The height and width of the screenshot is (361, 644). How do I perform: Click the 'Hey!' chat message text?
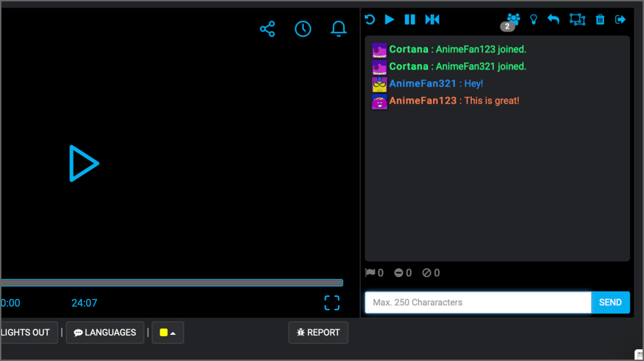tap(474, 83)
